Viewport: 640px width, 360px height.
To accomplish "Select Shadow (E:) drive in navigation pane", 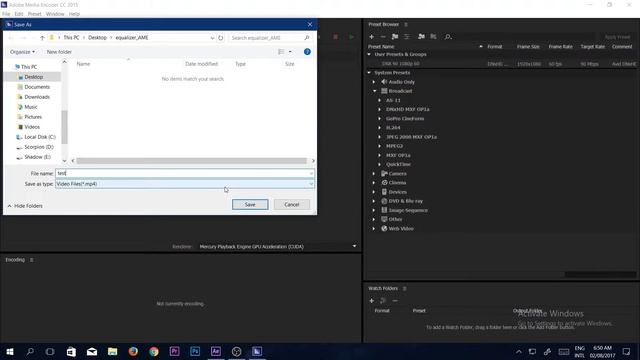I will coord(37,157).
